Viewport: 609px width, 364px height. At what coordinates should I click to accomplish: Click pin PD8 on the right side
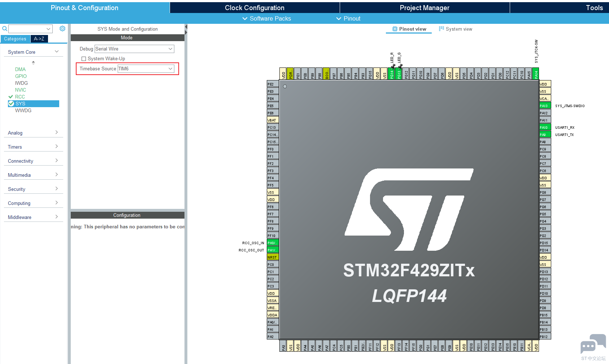click(545, 308)
